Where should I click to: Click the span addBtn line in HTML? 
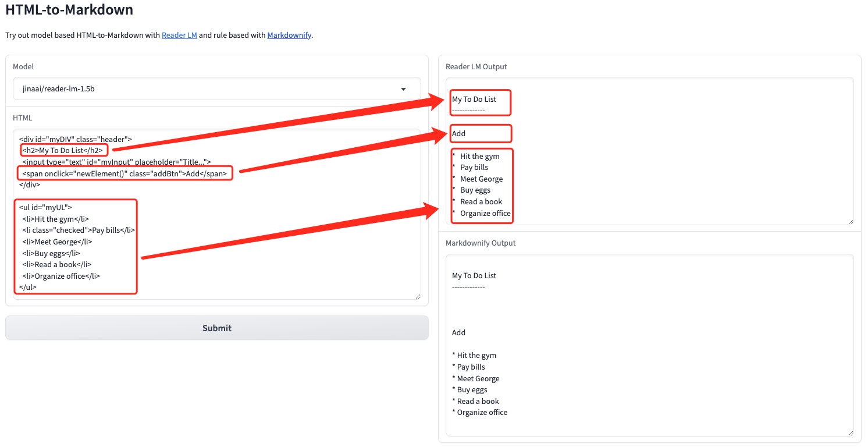124,173
